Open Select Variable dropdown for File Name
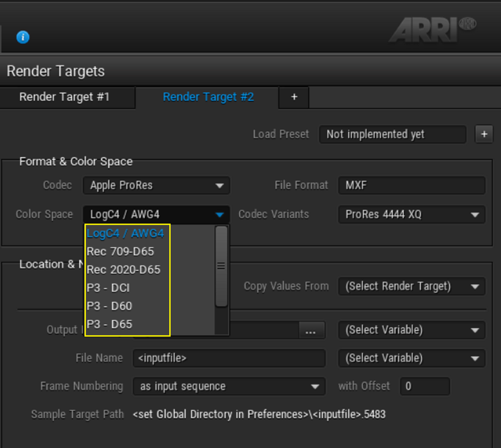 tap(411, 358)
